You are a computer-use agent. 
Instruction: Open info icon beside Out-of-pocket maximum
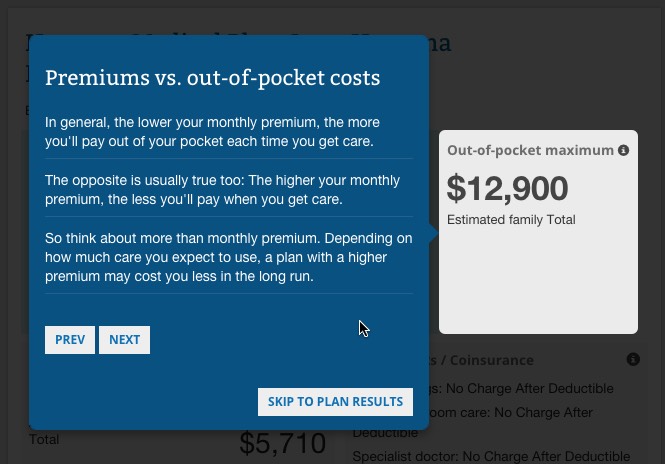point(624,150)
